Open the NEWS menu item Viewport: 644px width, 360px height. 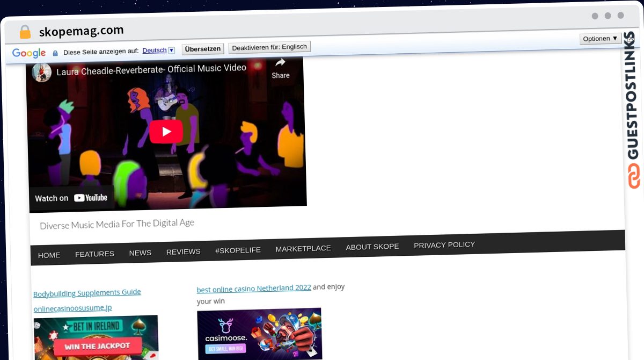click(140, 253)
